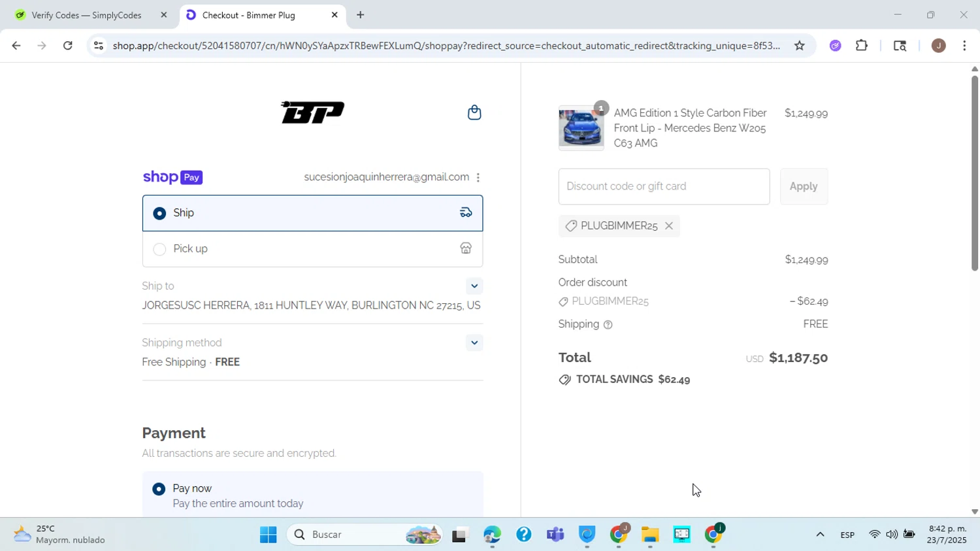Switch to the Checkout Bimmer Plug tab

click(261, 14)
